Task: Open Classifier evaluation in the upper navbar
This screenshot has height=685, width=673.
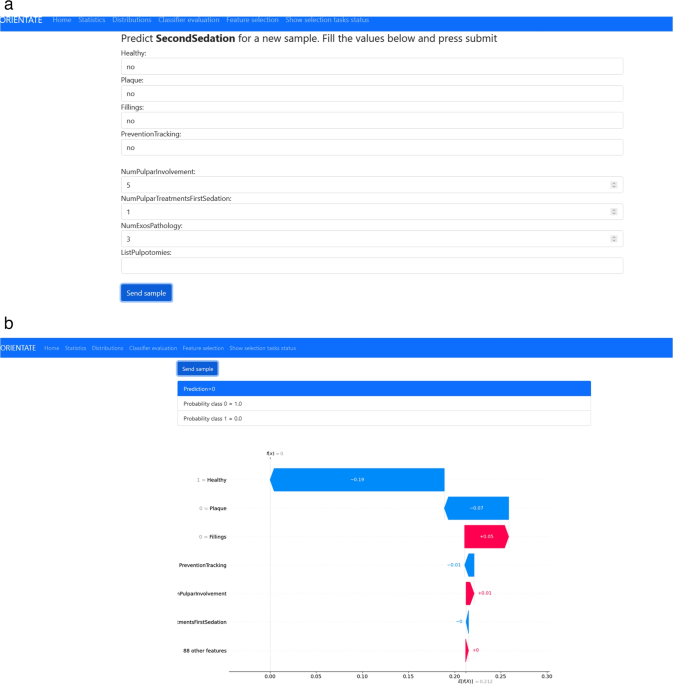Action: point(189,20)
